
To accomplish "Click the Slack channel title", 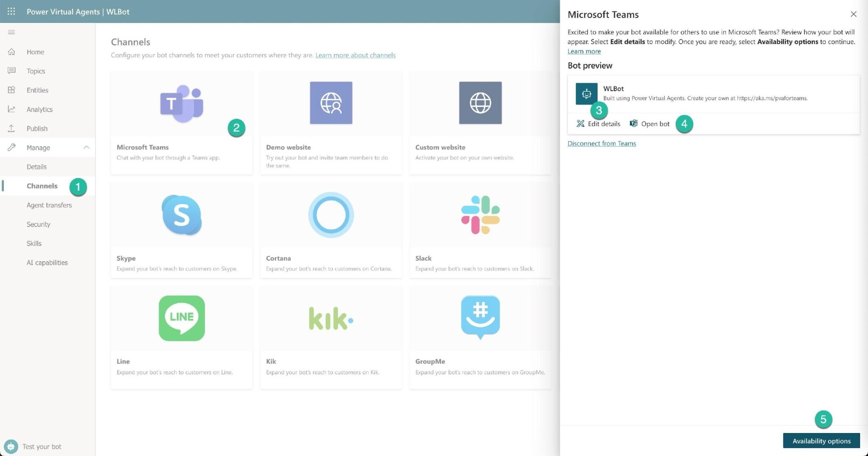I will click(x=423, y=258).
